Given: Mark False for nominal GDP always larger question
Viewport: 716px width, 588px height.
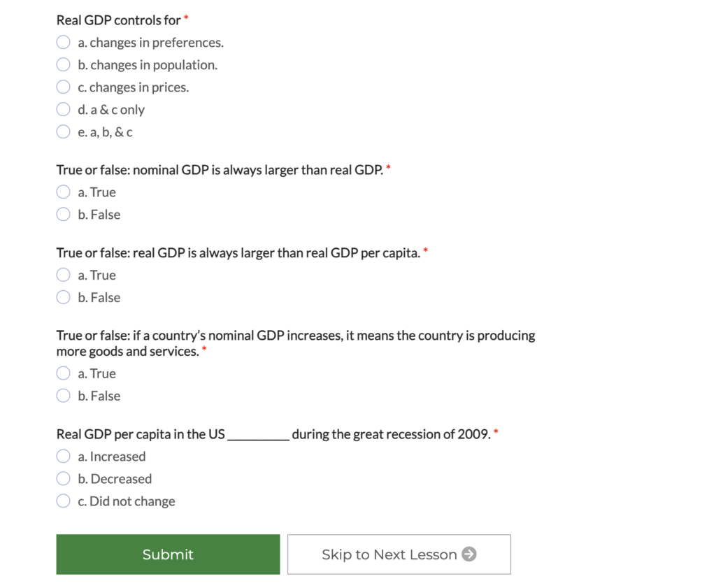Looking at the screenshot, I should [x=64, y=215].
